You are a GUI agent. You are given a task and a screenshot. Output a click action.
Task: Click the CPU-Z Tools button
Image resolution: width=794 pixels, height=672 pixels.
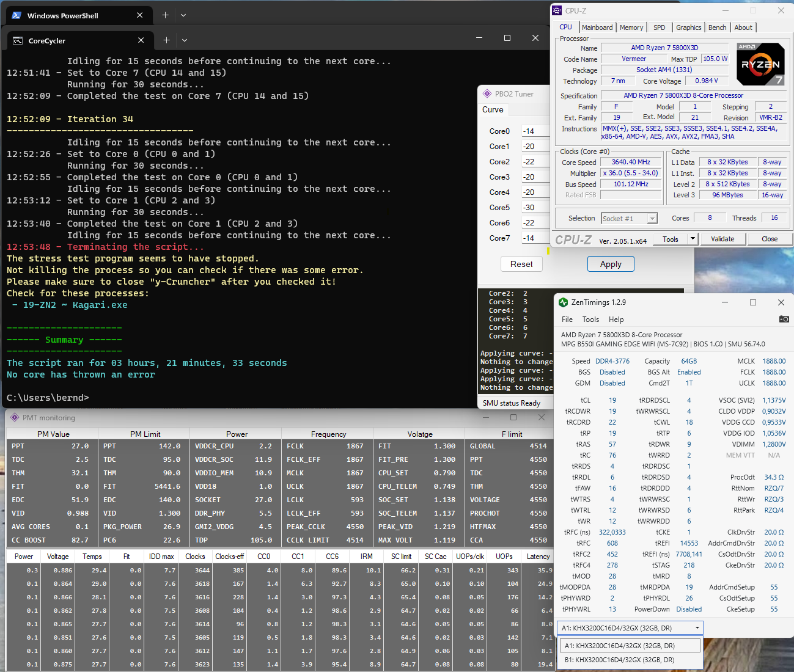(x=671, y=239)
